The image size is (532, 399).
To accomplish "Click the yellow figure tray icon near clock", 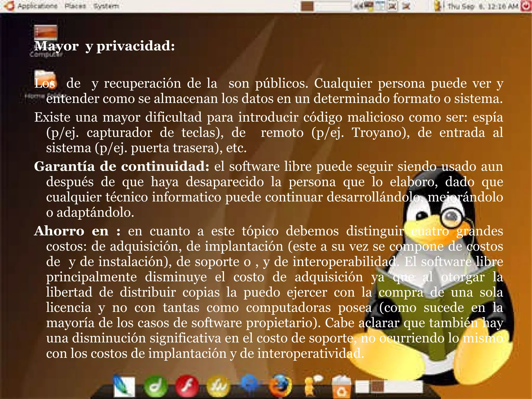I will (438, 6).
